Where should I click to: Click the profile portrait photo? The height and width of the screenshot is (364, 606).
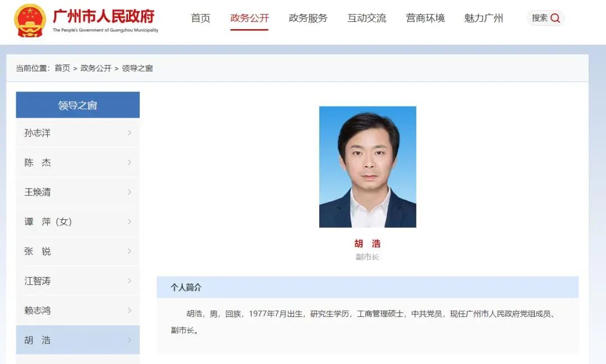(368, 167)
